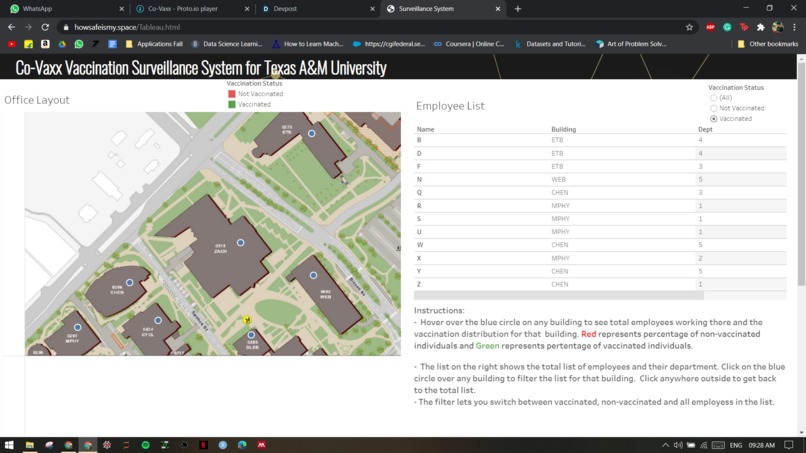806x453 pixels.
Task: Open the How to Learn Machine bookmark
Action: click(x=307, y=44)
